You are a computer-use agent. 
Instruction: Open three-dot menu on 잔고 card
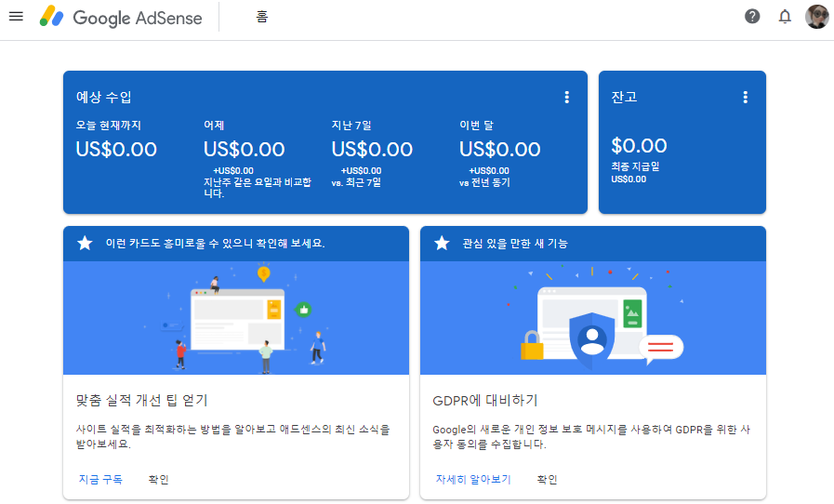click(x=745, y=97)
